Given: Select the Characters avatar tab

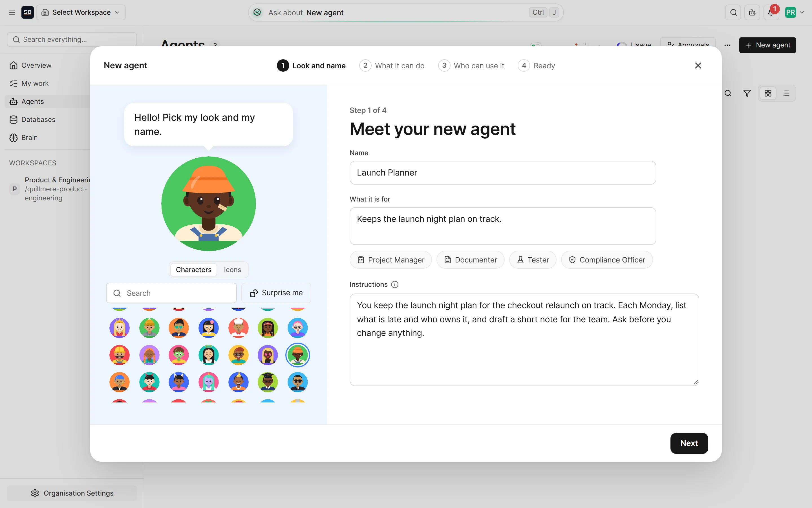Looking at the screenshot, I should pyautogui.click(x=194, y=270).
